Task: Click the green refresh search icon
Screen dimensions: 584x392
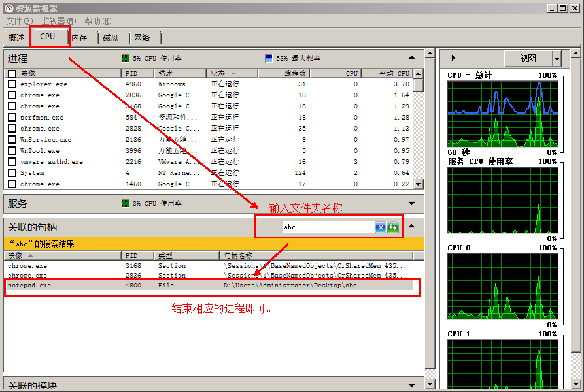Action: tap(393, 227)
